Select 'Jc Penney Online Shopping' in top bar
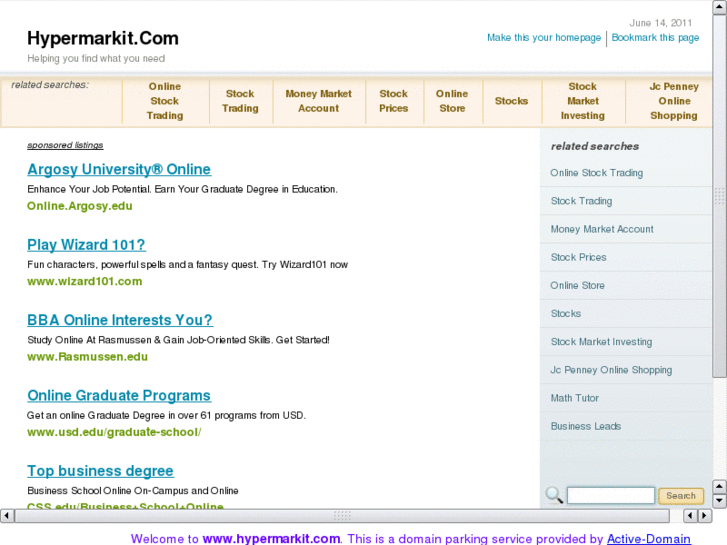The height and width of the screenshot is (545, 727). point(674,101)
